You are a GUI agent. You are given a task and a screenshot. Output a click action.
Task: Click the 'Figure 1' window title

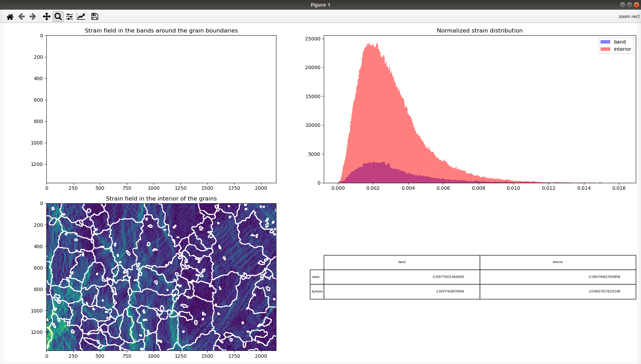(x=320, y=5)
